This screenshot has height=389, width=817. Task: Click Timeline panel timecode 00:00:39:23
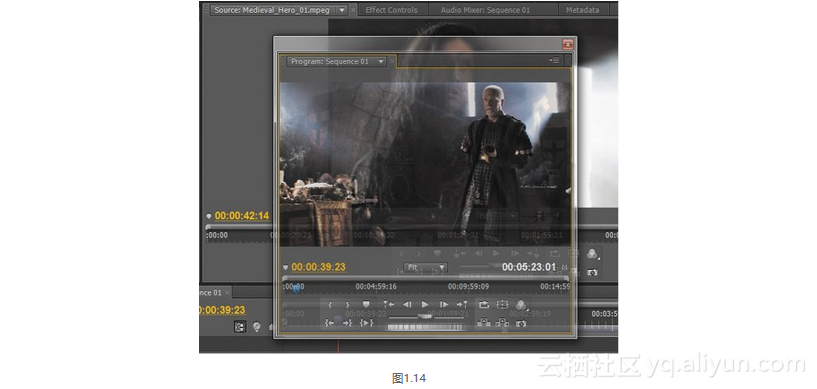coord(222,310)
